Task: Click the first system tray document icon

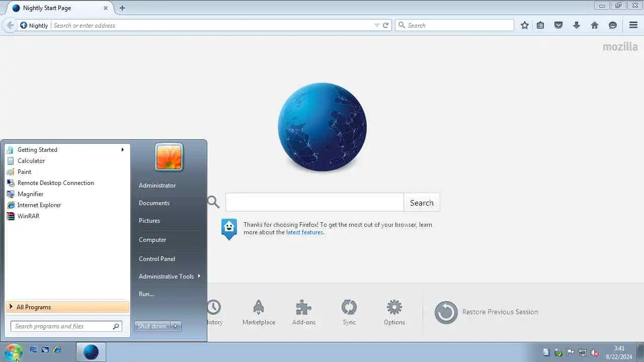Action: pos(546,352)
